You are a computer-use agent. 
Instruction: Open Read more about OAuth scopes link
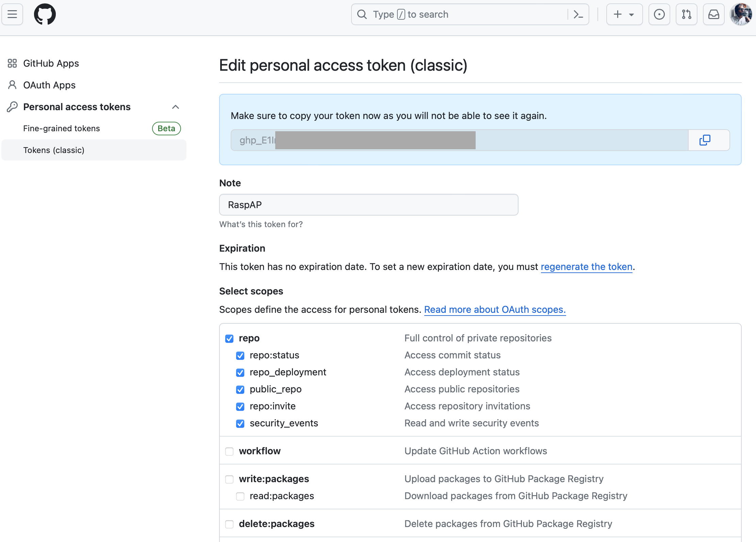[495, 309]
